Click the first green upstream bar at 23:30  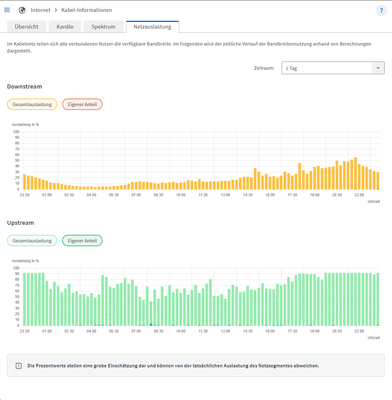pos(25,299)
